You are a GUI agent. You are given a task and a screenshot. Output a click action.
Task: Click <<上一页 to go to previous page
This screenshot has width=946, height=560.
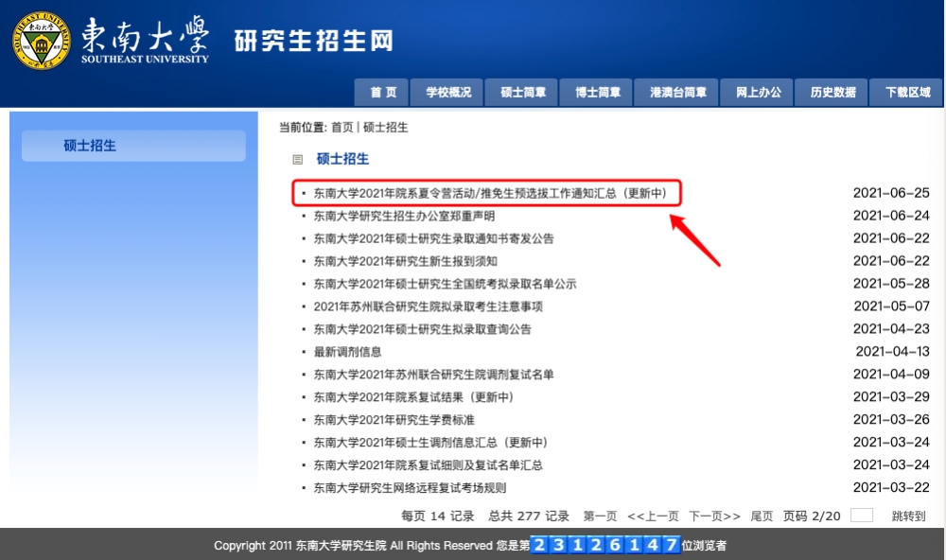653,516
